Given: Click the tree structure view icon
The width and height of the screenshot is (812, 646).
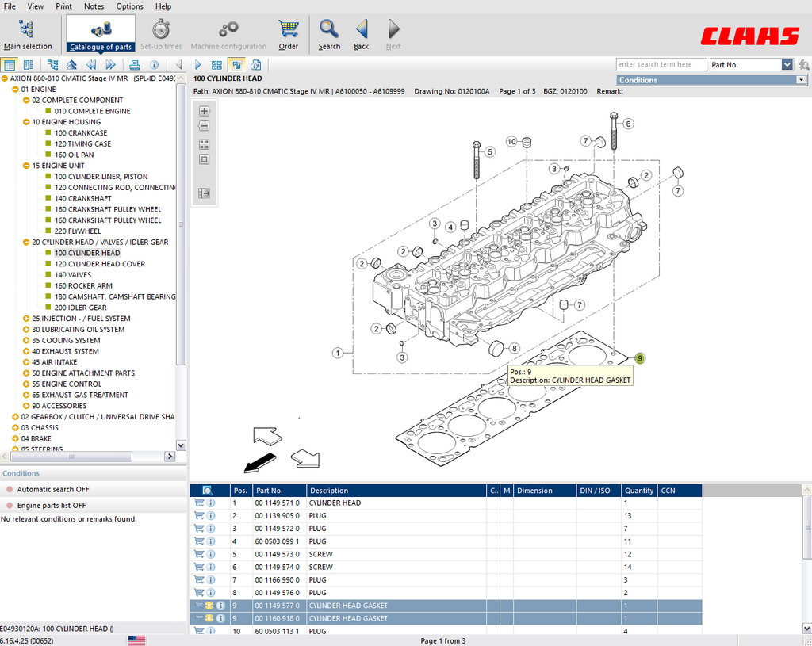Looking at the screenshot, I should [52, 65].
